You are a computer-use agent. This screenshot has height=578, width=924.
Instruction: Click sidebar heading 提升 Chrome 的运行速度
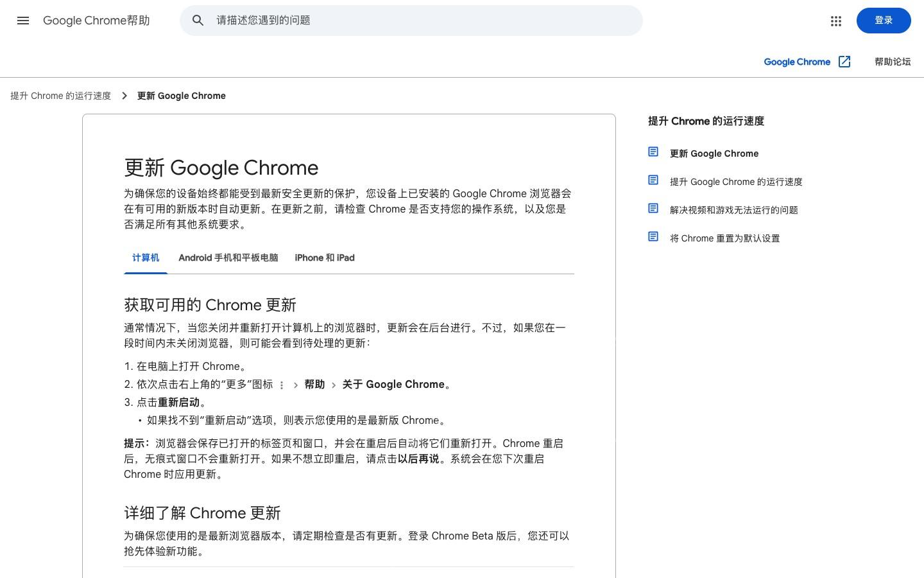pos(706,121)
